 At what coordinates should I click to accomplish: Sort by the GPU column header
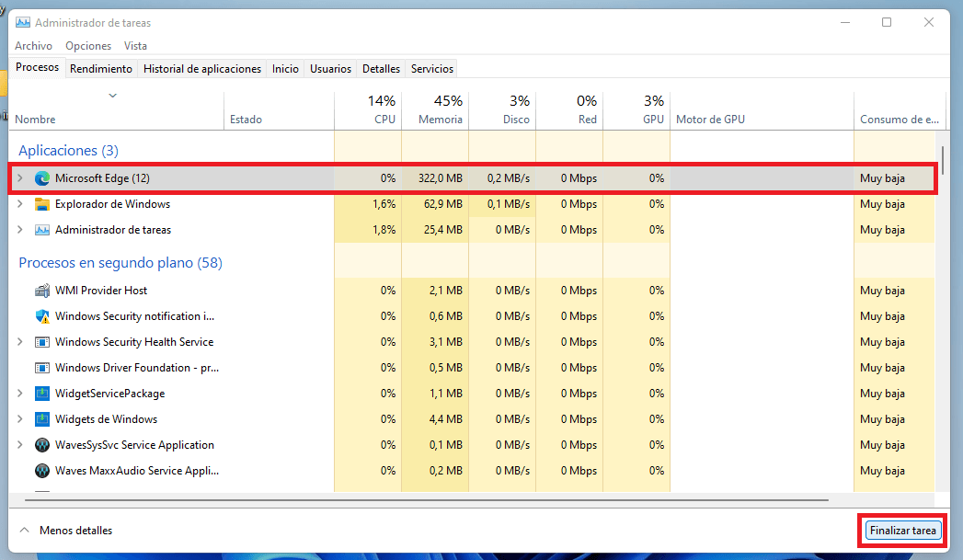[x=636, y=111]
